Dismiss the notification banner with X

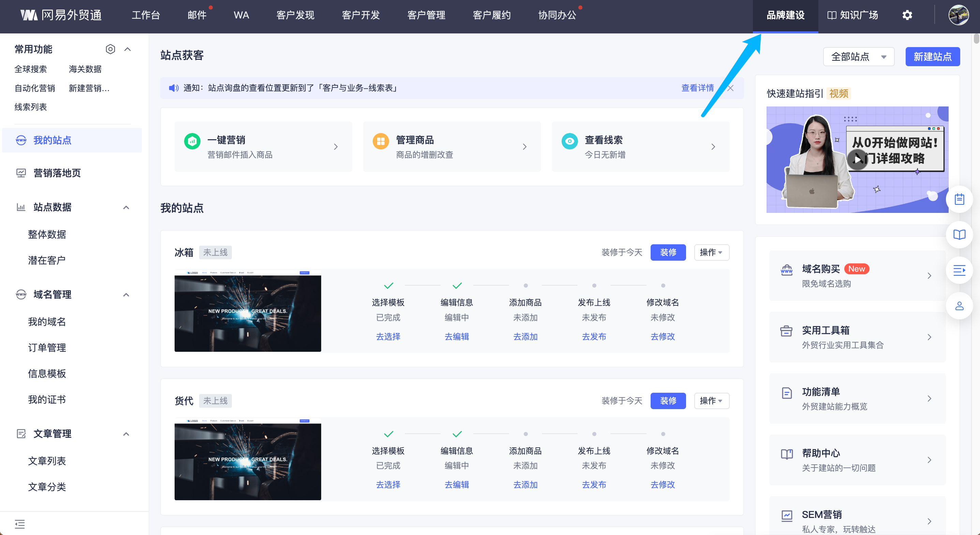coord(730,88)
